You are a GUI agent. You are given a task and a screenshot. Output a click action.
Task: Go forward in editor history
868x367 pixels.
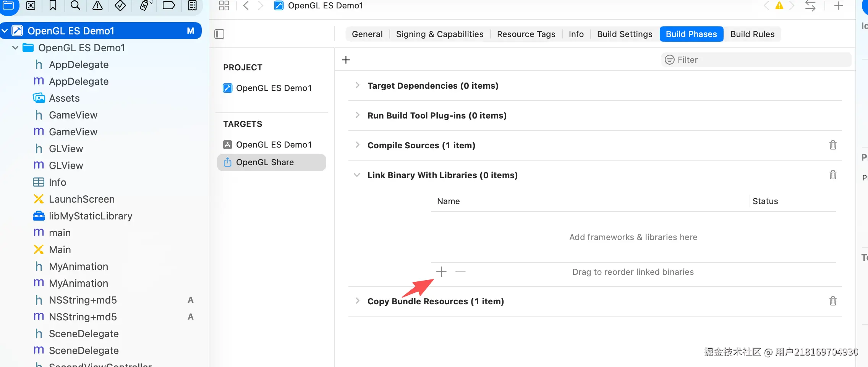(261, 5)
